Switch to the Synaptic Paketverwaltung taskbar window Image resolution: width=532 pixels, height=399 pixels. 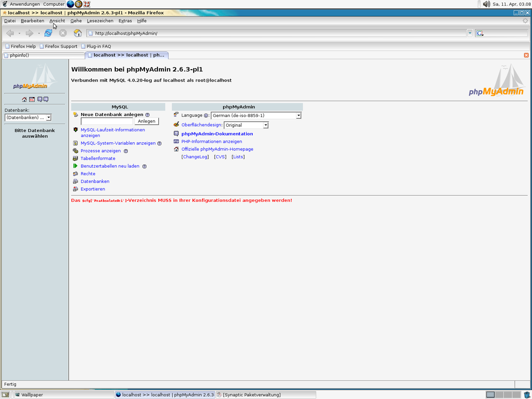click(x=266, y=395)
